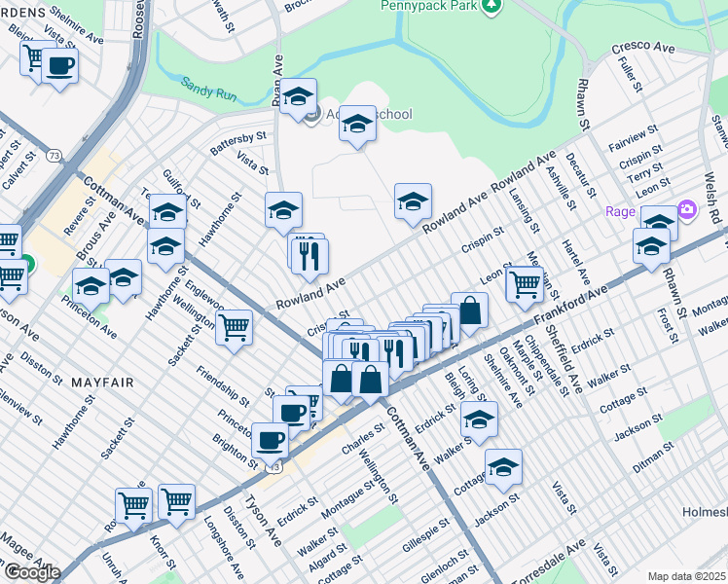Open the restaurant marker on Rowland Ave
The width and height of the screenshot is (728, 584).
tap(310, 256)
